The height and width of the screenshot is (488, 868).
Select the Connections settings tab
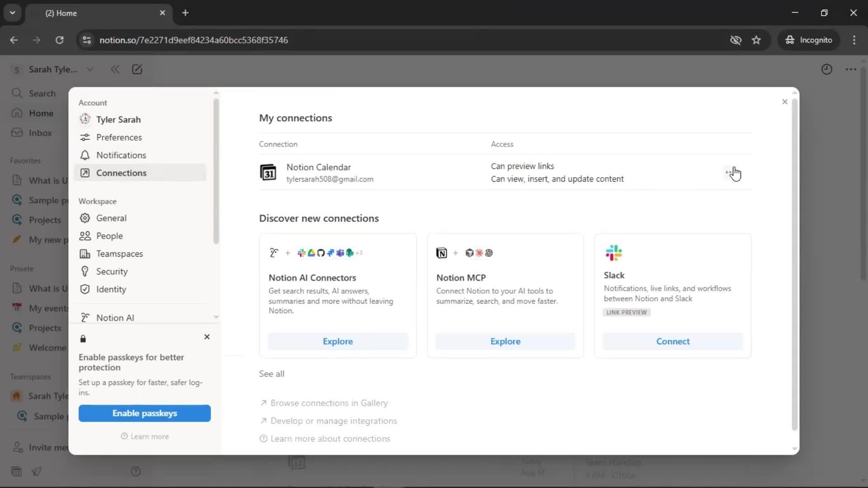click(140, 173)
